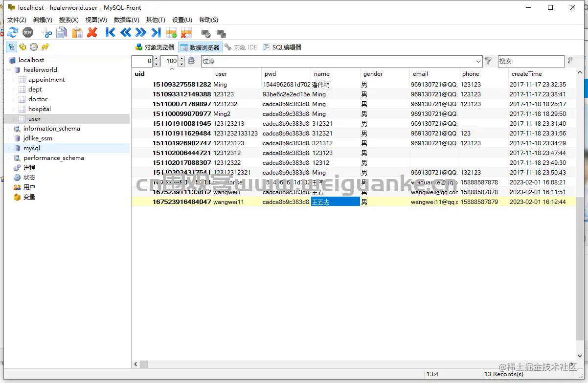The height and width of the screenshot is (383, 588).
Task: Open 变量 variables item
Action: pyautogui.click(x=29, y=197)
